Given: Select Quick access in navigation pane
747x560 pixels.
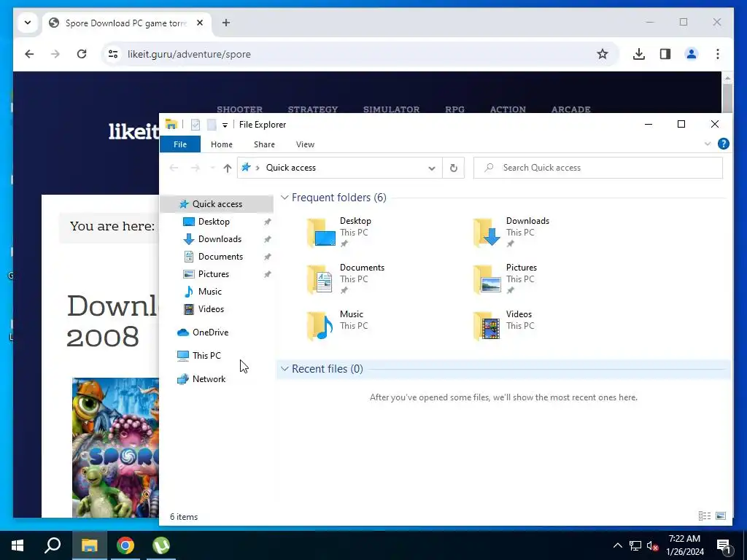Looking at the screenshot, I should 217,204.
